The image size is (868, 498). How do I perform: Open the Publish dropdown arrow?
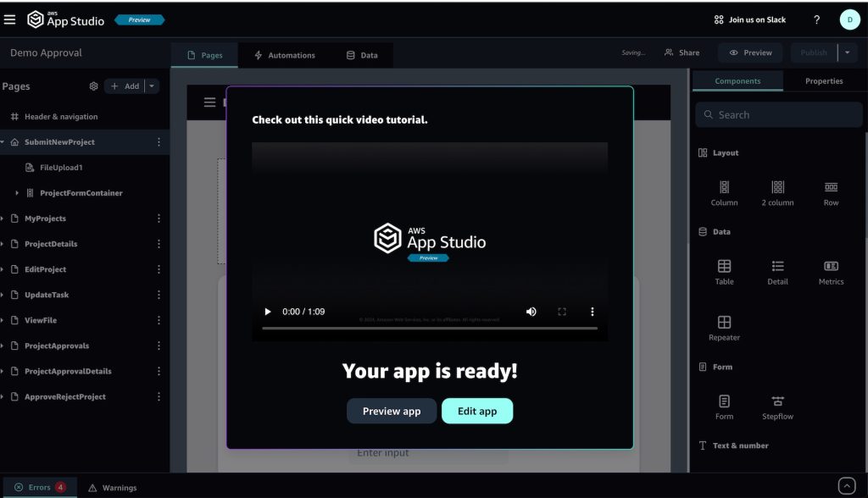[x=848, y=53]
